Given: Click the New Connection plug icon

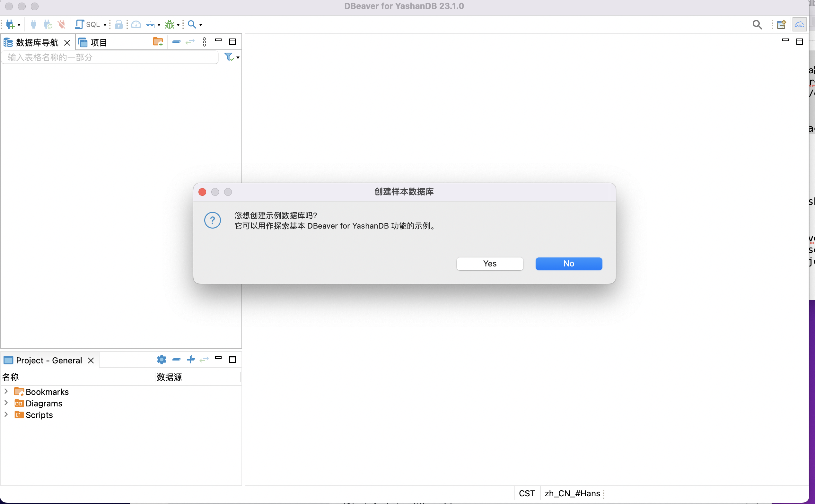Looking at the screenshot, I should (x=10, y=24).
